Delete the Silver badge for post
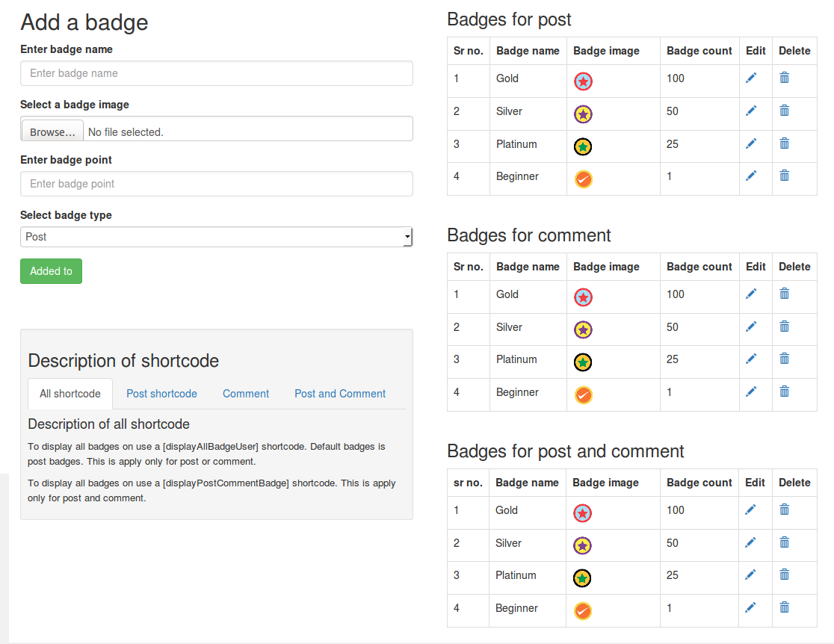 pos(784,111)
